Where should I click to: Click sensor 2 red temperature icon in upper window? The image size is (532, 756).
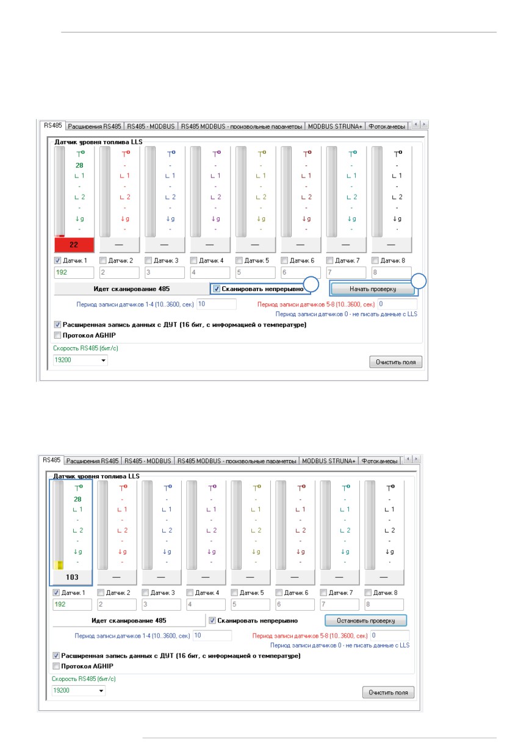125,154
